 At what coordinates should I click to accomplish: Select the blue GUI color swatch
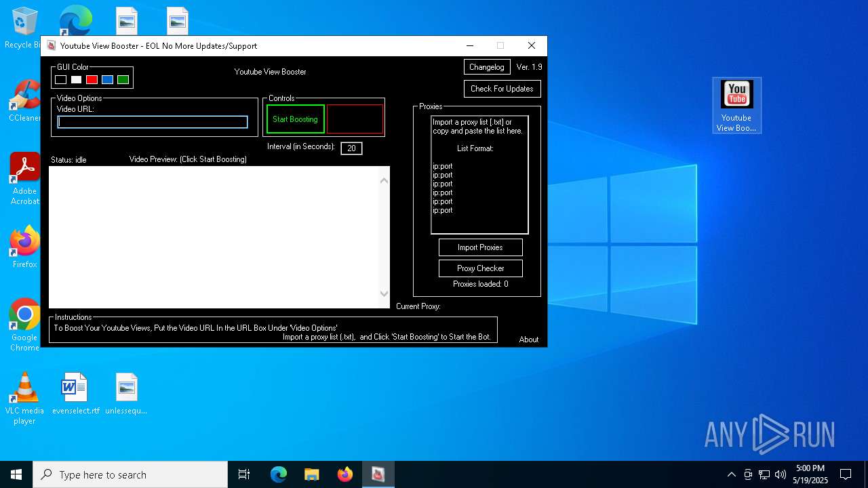tap(108, 80)
